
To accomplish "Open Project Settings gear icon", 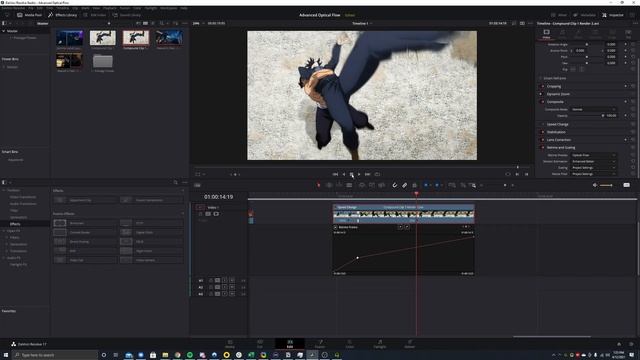I will click(x=631, y=344).
